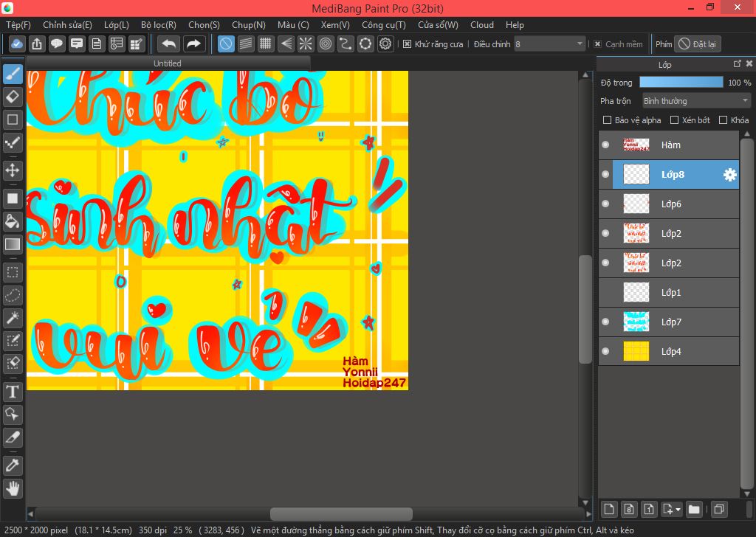Open the Tệp(F) menu
This screenshot has width=756, height=537.
tap(18, 25)
